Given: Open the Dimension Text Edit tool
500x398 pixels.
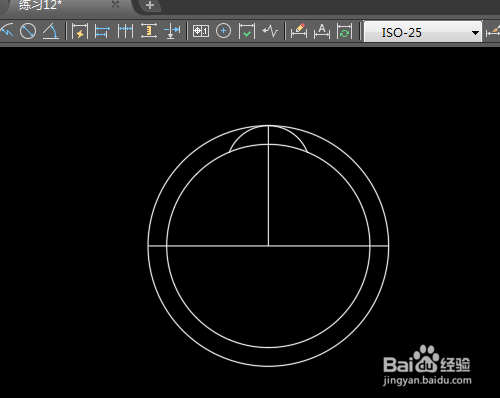Looking at the screenshot, I should click(322, 31).
